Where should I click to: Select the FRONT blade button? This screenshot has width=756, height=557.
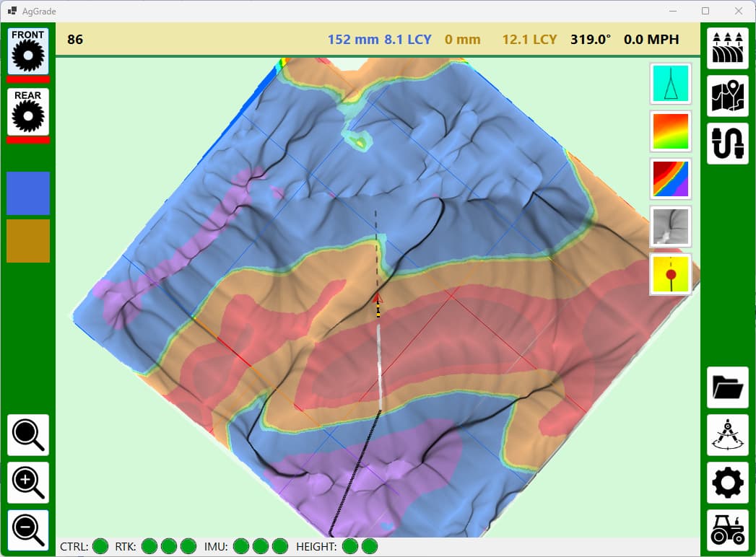[x=28, y=51]
